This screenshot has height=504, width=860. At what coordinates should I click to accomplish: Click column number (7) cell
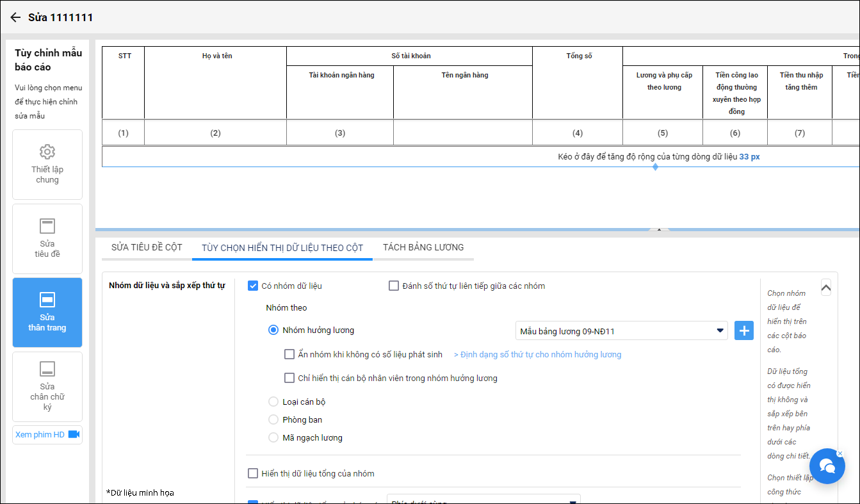tap(800, 133)
